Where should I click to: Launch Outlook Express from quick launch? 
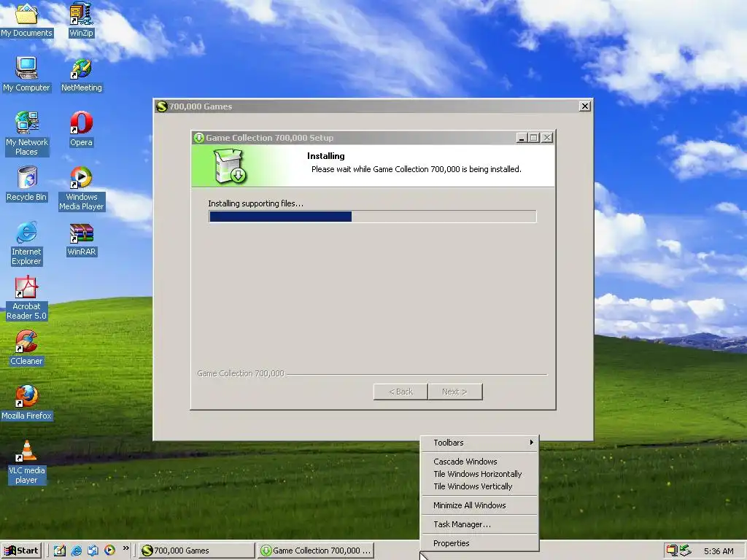tap(93, 551)
